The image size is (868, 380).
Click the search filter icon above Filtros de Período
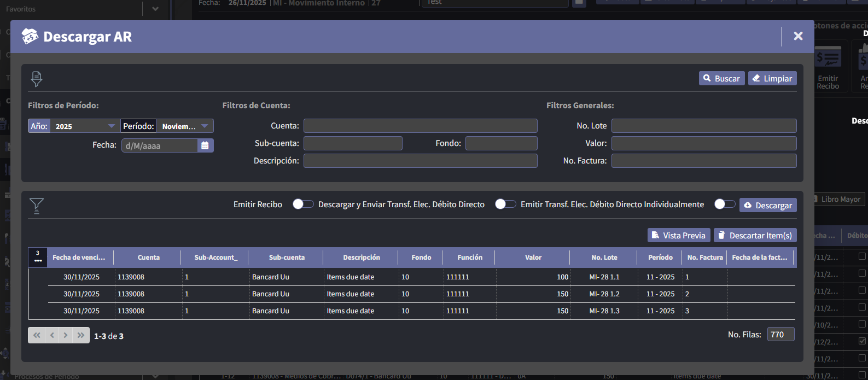[37, 79]
